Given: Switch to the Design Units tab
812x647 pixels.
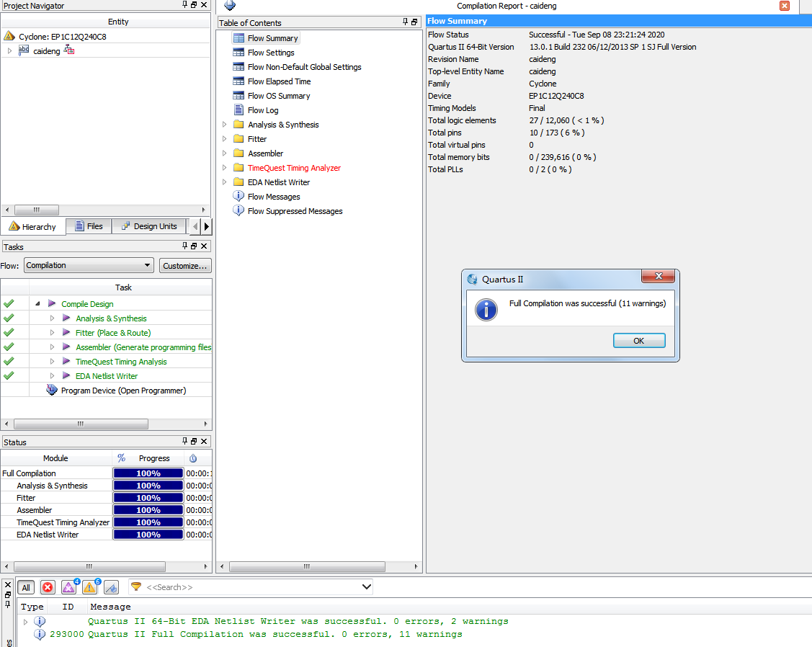Looking at the screenshot, I should click(148, 226).
